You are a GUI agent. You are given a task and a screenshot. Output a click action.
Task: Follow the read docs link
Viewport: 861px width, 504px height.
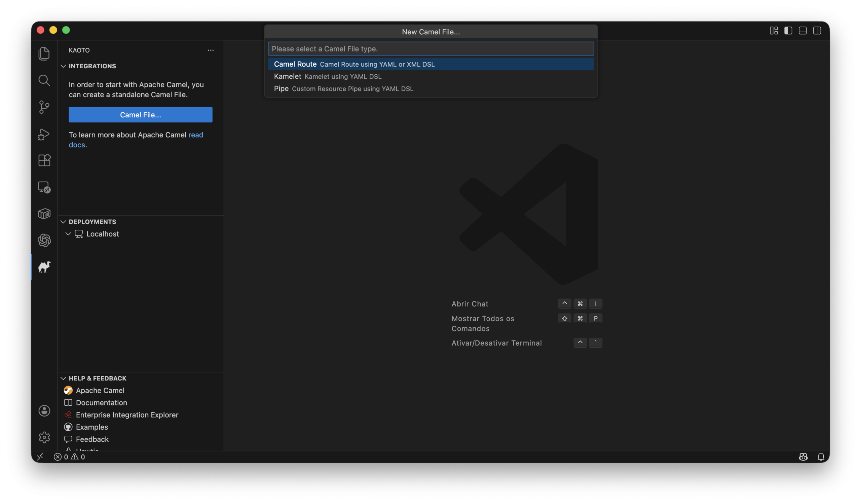(195, 135)
